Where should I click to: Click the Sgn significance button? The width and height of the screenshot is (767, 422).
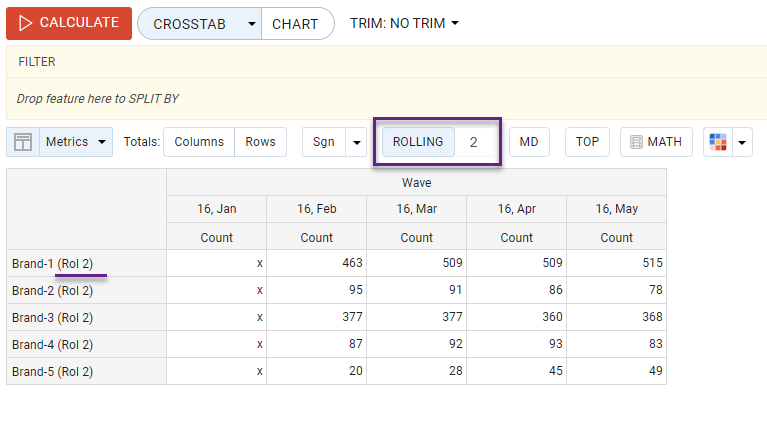[324, 142]
